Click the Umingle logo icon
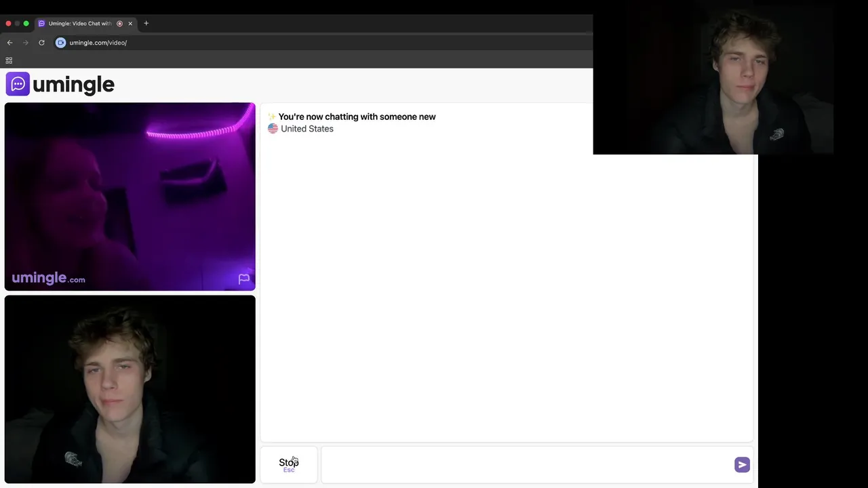868x488 pixels. point(18,84)
